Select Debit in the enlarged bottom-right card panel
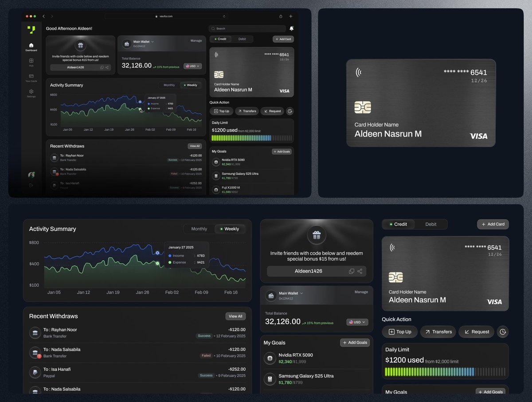The image size is (532, 402). [x=430, y=224]
